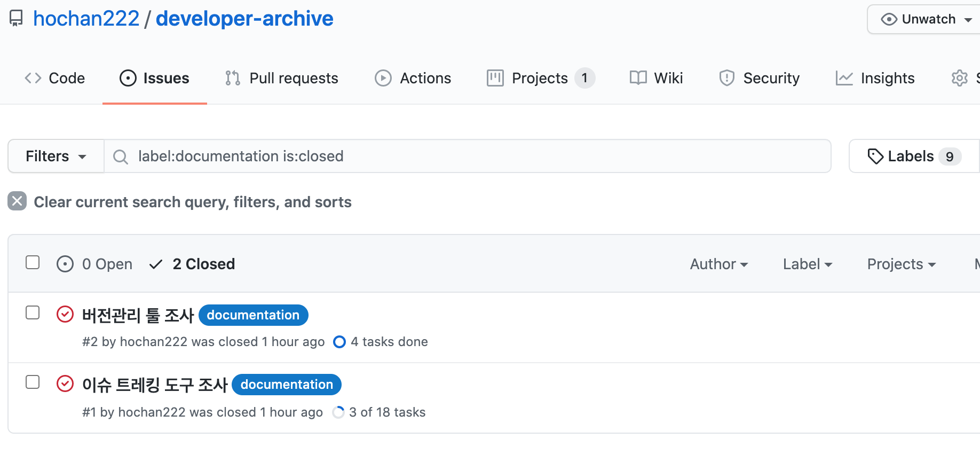
Task: Click the closed status icon on issue #1
Action: click(65, 383)
